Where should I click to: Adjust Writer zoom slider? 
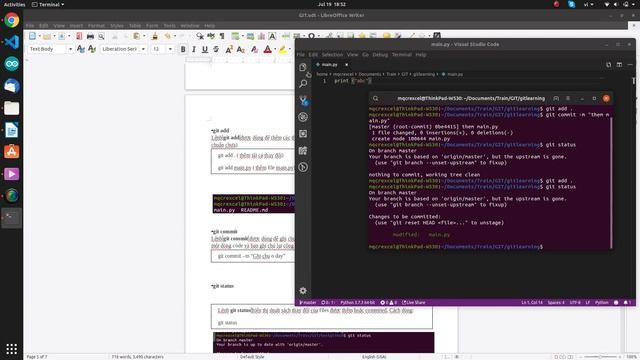(600, 357)
